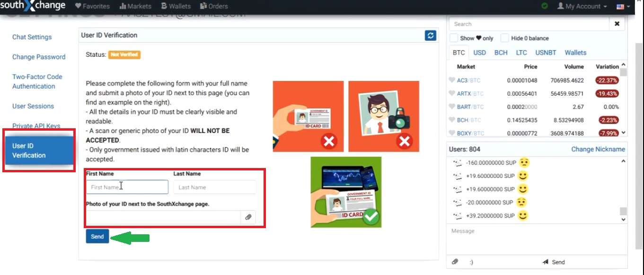The height and width of the screenshot is (275, 644).
Task: Click the paperclip attach icon for ID photo
Action: coord(248,217)
